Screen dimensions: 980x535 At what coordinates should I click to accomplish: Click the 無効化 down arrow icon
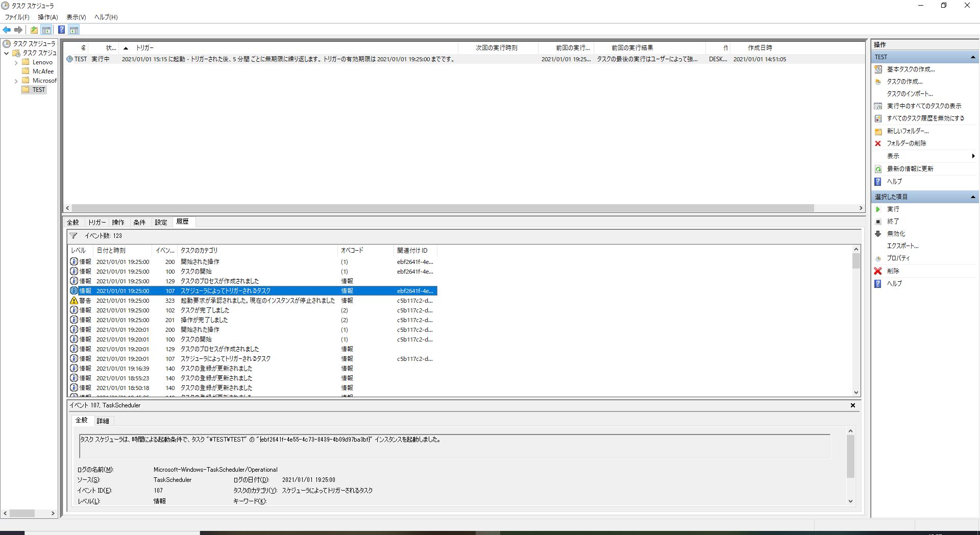[878, 234]
